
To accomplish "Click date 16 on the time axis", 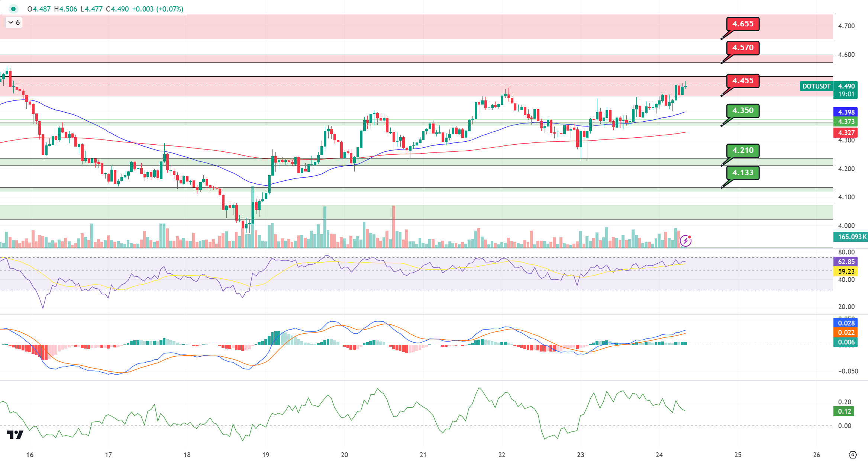I will 30,455.
